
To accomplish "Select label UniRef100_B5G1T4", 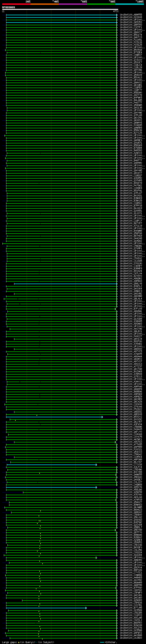I will [x=131, y=35].
